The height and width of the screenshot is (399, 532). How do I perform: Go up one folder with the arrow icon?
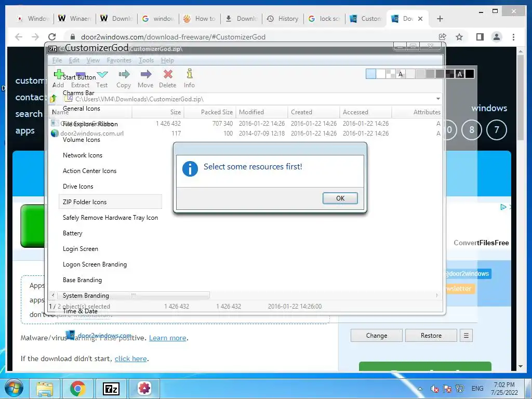pyautogui.click(x=54, y=99)
